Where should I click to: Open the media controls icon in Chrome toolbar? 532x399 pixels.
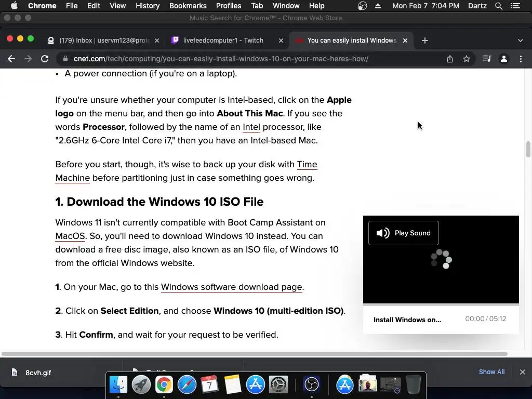[487, 59]
